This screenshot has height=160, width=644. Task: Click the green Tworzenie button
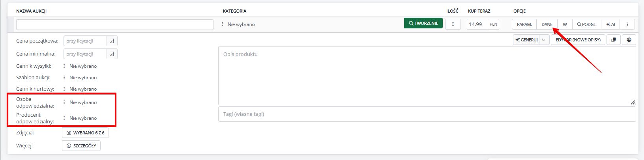[423, 23]
